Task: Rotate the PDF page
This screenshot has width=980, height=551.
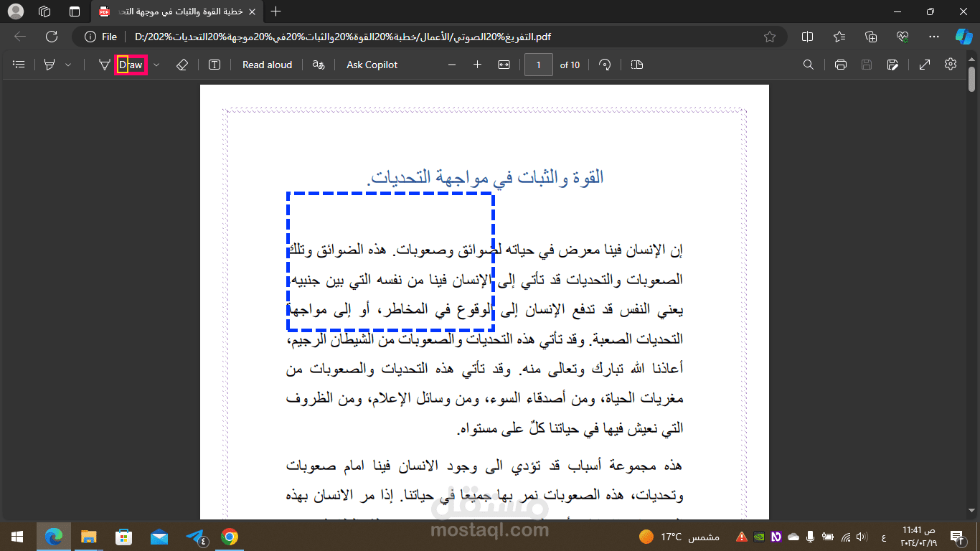Action: [x=605, y=65]
